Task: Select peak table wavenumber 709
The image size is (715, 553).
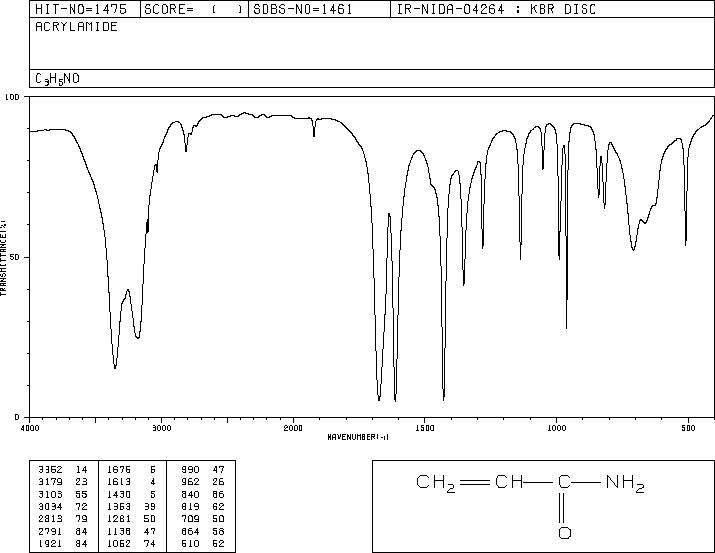Action: pyautogui.click(x=191, y=519)
